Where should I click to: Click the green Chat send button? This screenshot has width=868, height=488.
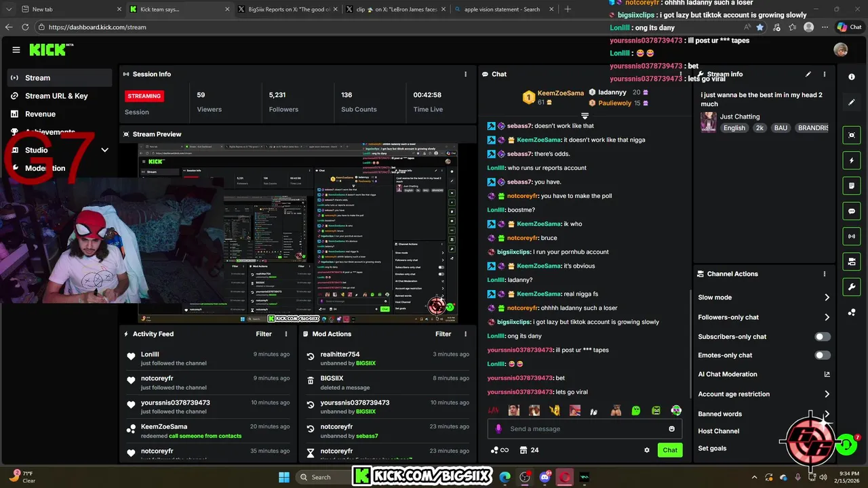pos(670,450)
